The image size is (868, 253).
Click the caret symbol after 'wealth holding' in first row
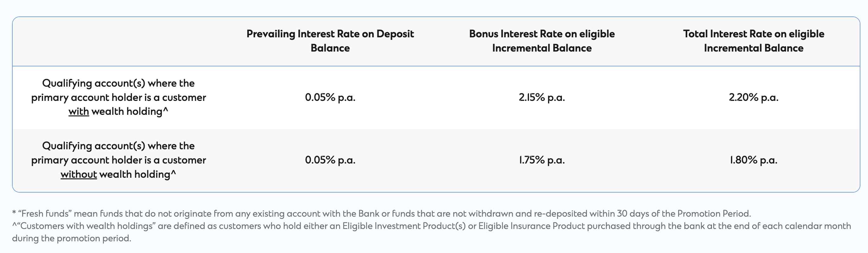coord(166,110)
